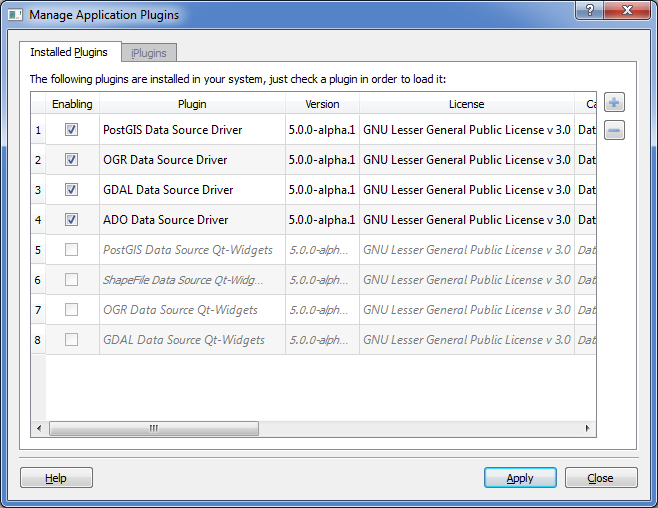Select row header number 3
This screenshot has width=658, height=508.
click(38, 190)
